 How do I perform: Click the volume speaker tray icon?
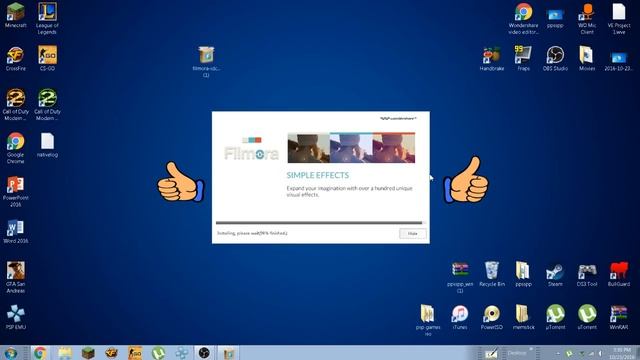coord(600,353)
